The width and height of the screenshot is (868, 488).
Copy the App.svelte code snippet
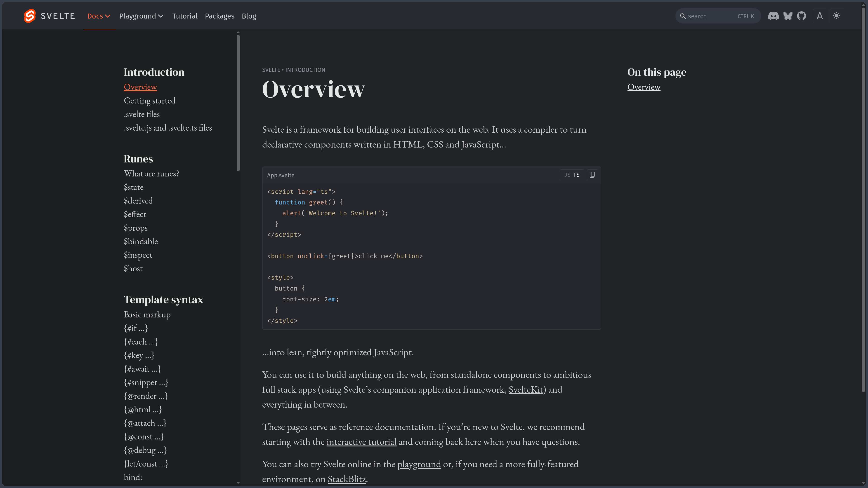click(x=592, y=175)
